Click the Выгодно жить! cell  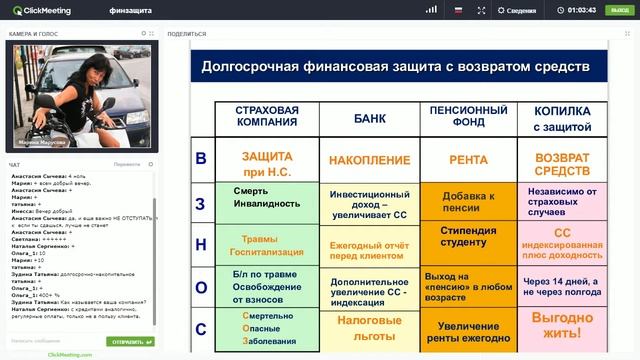(x=562, y=329)
